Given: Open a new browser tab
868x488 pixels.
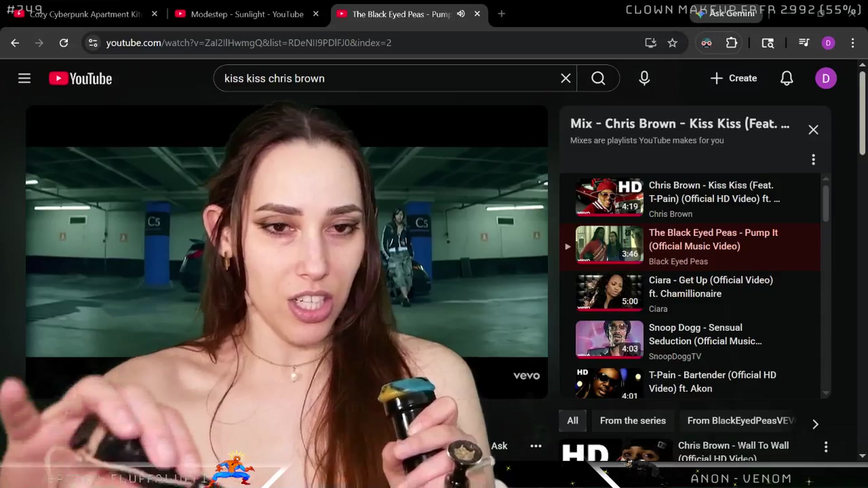Looking at the screenshot, I should tap(501, 14).
